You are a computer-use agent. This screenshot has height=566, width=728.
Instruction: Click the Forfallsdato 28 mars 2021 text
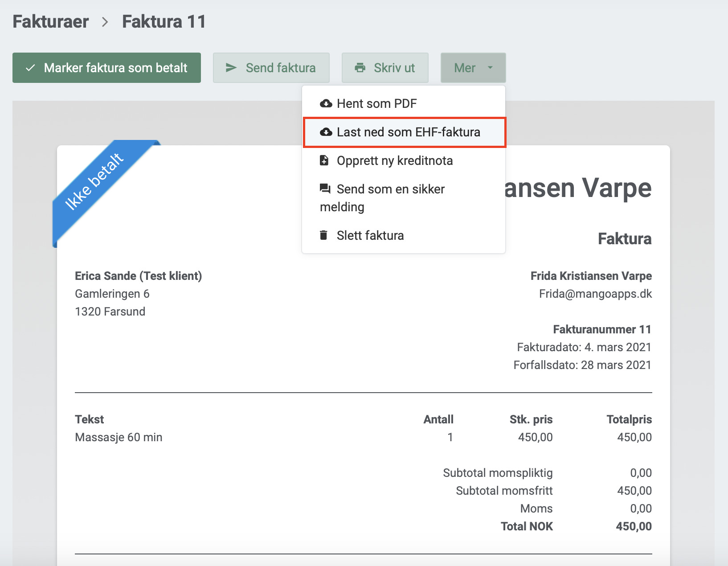582,365
